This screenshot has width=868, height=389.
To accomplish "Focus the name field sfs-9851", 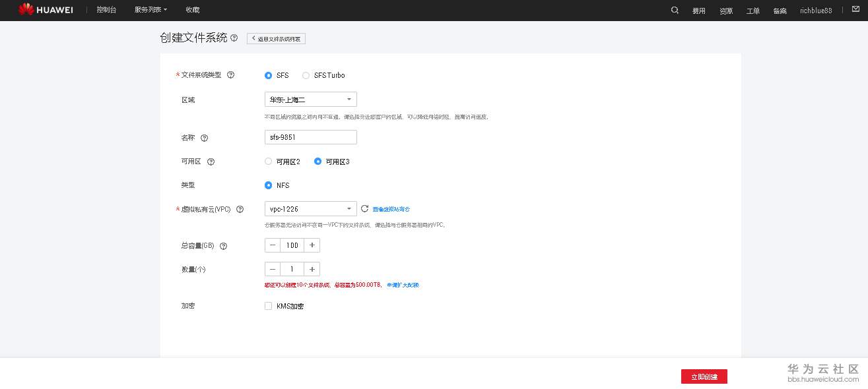I will 310,137.
